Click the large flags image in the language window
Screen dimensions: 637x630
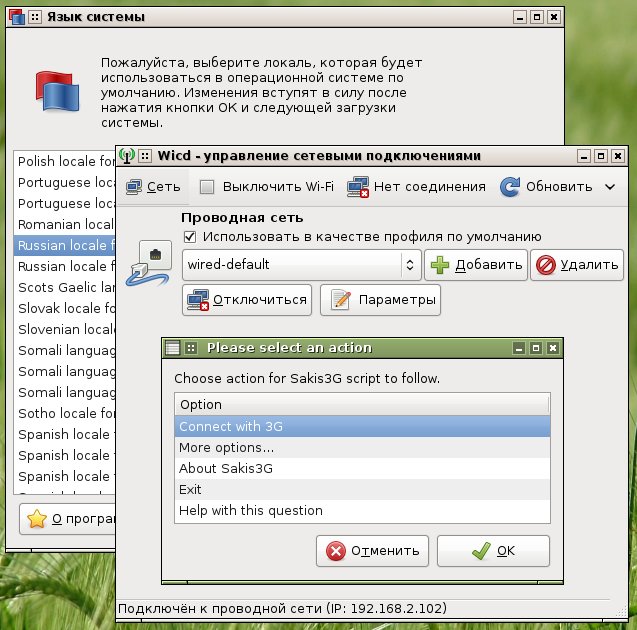pos(57,91)
